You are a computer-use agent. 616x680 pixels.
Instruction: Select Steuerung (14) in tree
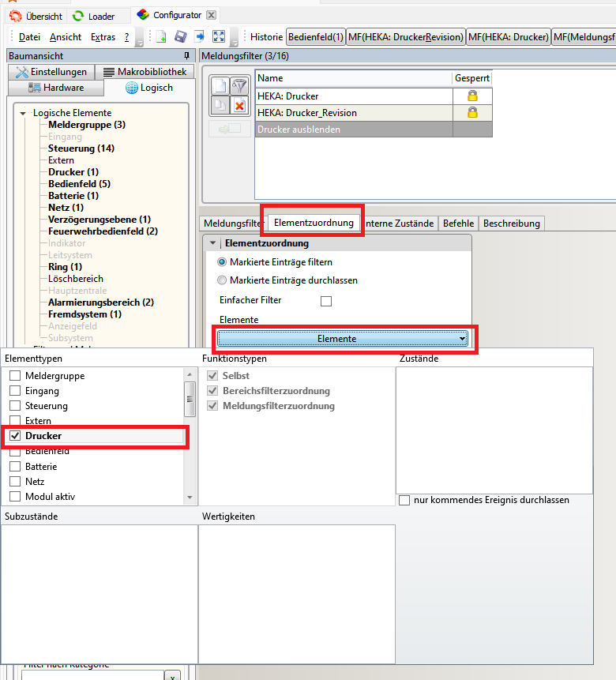click(81, 148)
